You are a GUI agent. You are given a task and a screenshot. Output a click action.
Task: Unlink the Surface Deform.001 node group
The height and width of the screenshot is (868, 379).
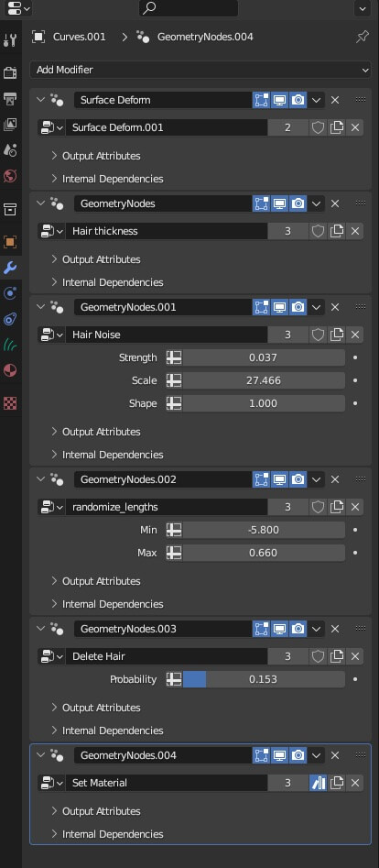(355, 127)
